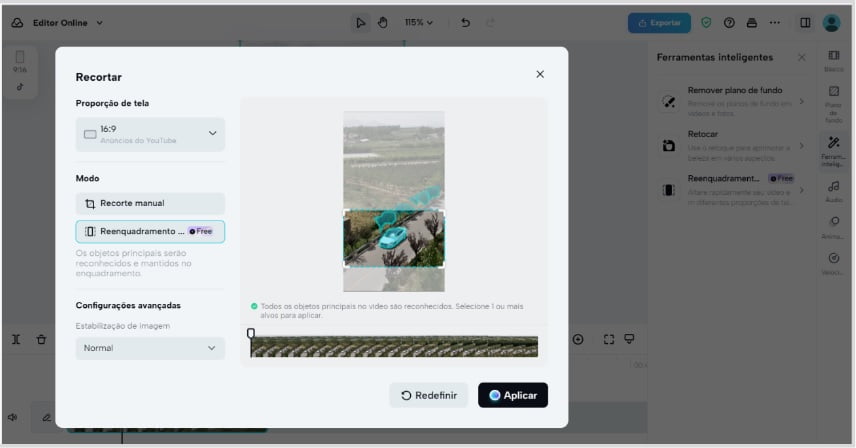This screenshot has width=856, height=448.
Task: Open the Normal image stabilization dropdown
Action: point(150,348)
